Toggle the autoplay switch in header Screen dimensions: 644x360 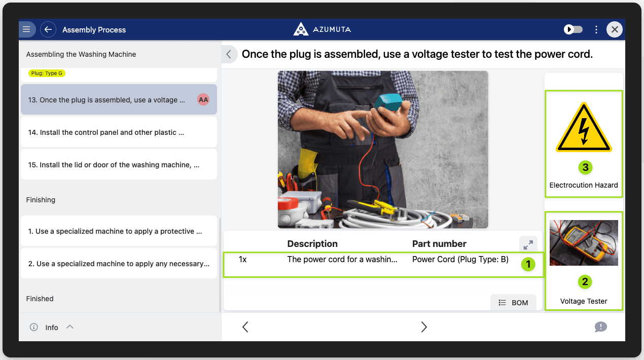coord(573,29)
